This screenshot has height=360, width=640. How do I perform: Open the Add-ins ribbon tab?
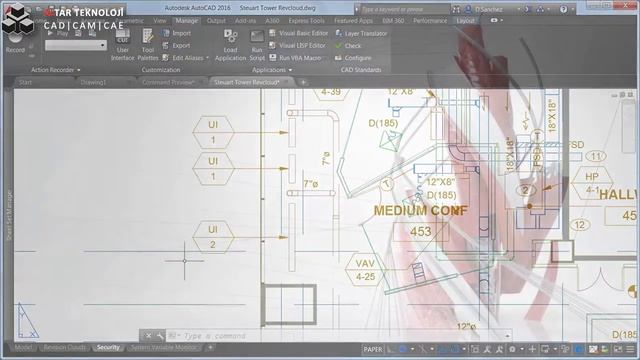245,20
